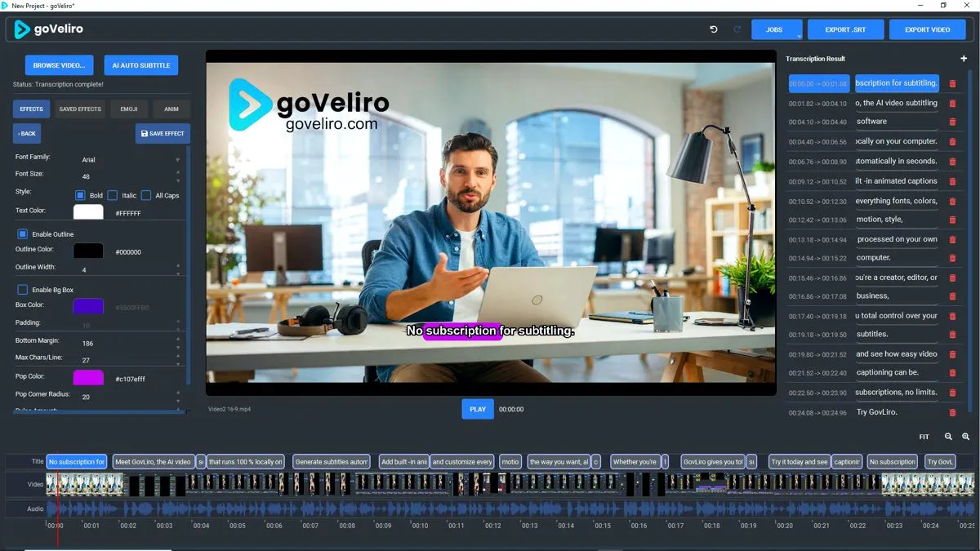Click SAVE EFFECT
Image resolution: width=980 pixels, height=551 pixels.
pos(163,133)
